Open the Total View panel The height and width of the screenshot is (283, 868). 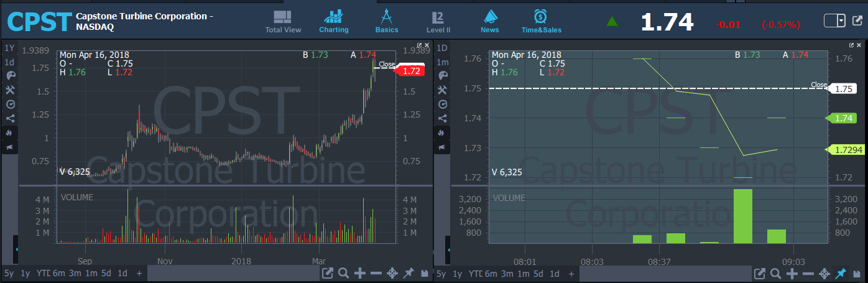(283, 22)
